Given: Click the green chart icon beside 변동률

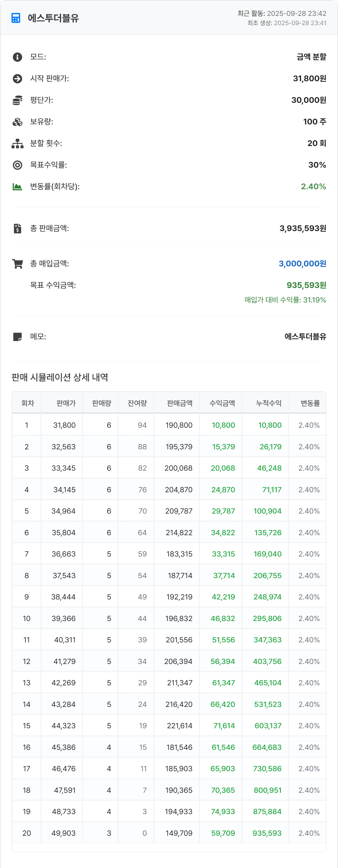Looking at the screenshot, I should [17, 187].
